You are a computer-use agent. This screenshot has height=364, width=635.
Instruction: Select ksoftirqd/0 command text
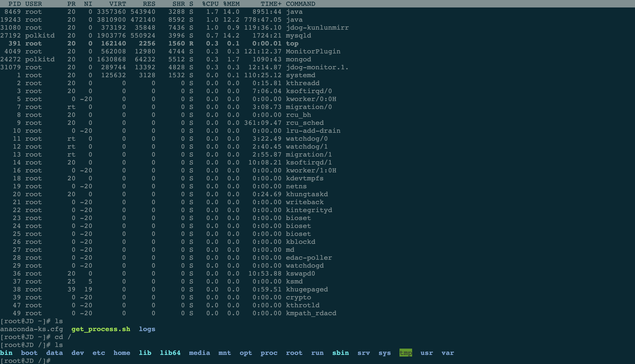(309, 91)
